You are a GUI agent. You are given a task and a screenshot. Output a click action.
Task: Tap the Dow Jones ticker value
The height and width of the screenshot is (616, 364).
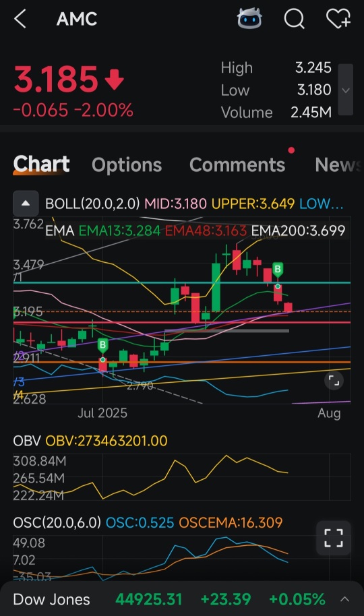pyautogui.click(x=148, y=600)
